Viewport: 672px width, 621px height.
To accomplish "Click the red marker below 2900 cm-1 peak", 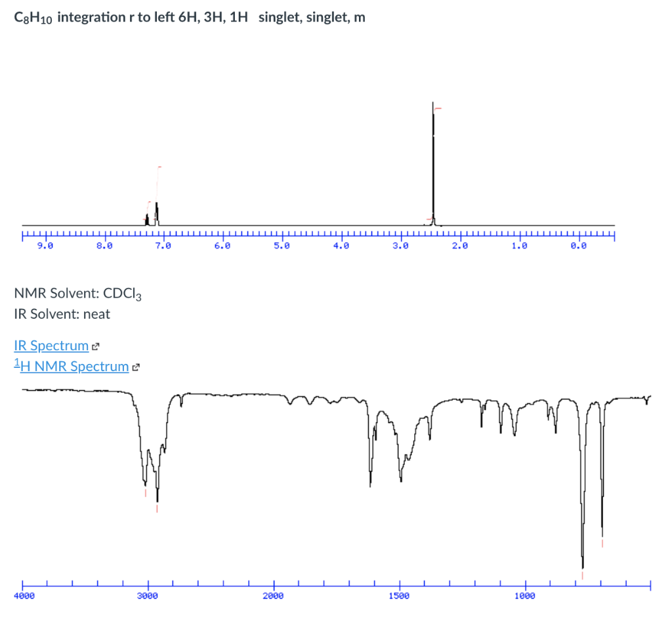I will tap(156, 508).
